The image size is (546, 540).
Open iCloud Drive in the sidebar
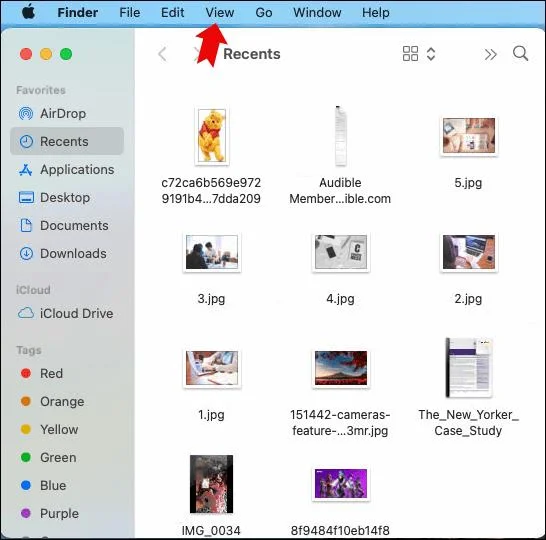point(67,313)
